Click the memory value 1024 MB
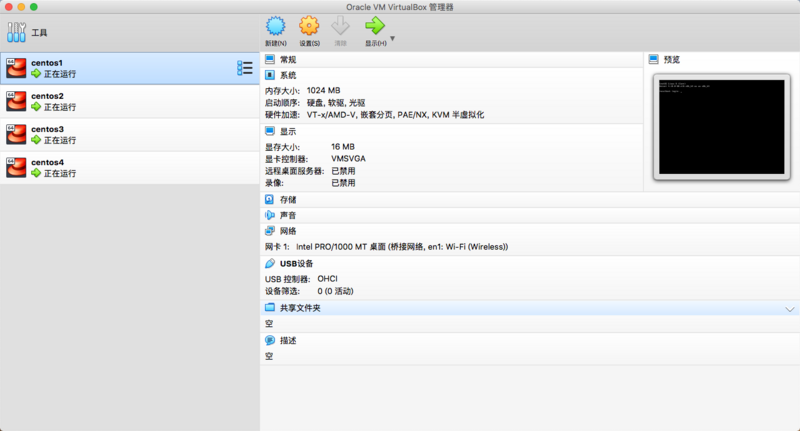This screenshot has height=431, width=800. click(323, 90)
